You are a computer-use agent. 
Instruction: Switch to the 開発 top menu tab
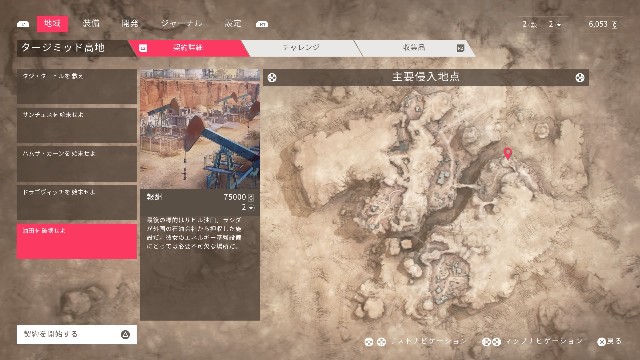(130, 23)
